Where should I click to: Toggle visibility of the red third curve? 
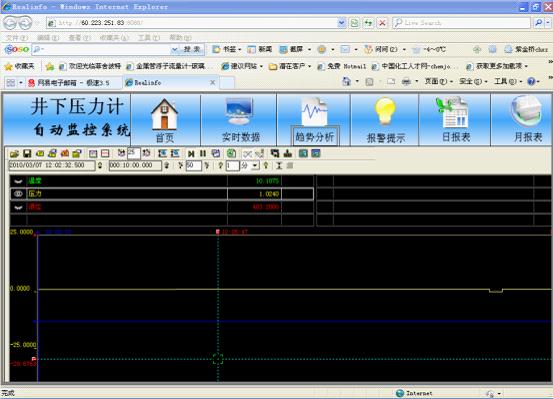18,207
